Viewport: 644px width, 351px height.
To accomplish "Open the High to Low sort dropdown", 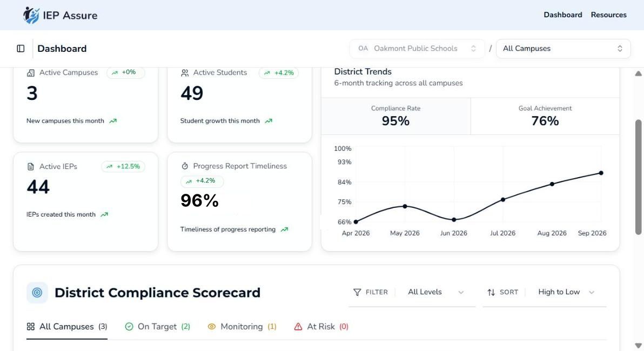I will (566, 292).
